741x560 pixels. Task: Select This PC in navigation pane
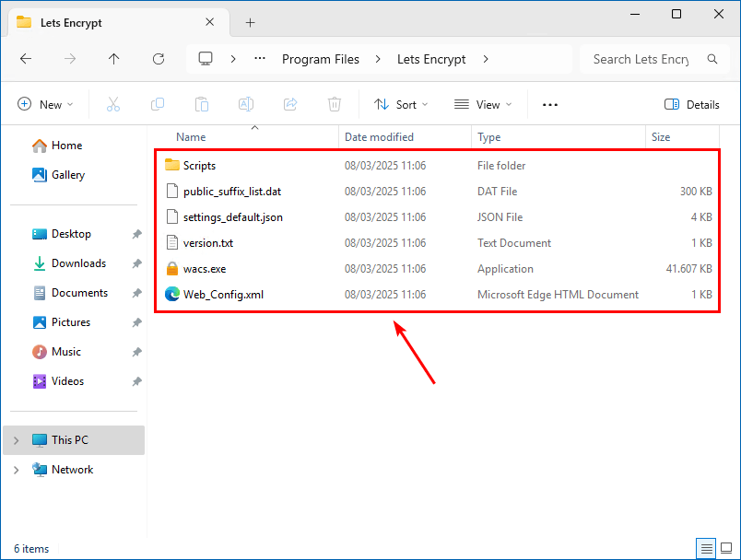pyautogui.click(x=74, y=440)
